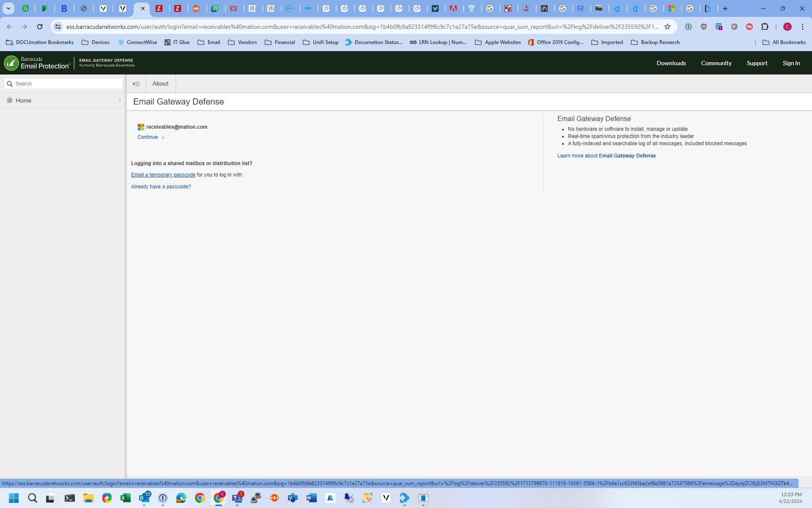The height and width of the screenshot is (508, 812).
Task: Open the All Bookmarks folder
Action: pos(784,42)
